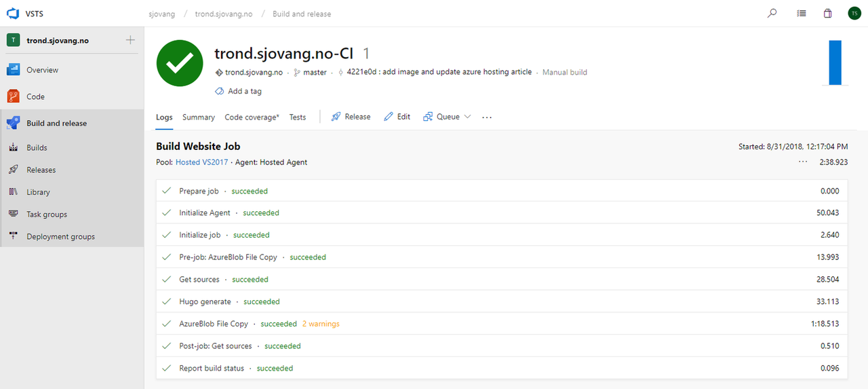Click the trond.sjovang.no project name in sidebar
Viewport: 868px width, 389px height.
point(58,40)
